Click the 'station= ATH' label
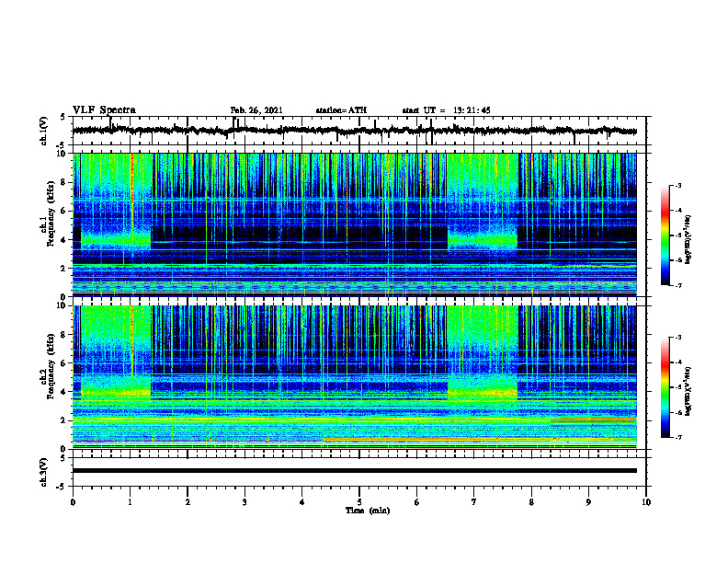Viewport: 728px width, 563px height. (x=341, y=110)
